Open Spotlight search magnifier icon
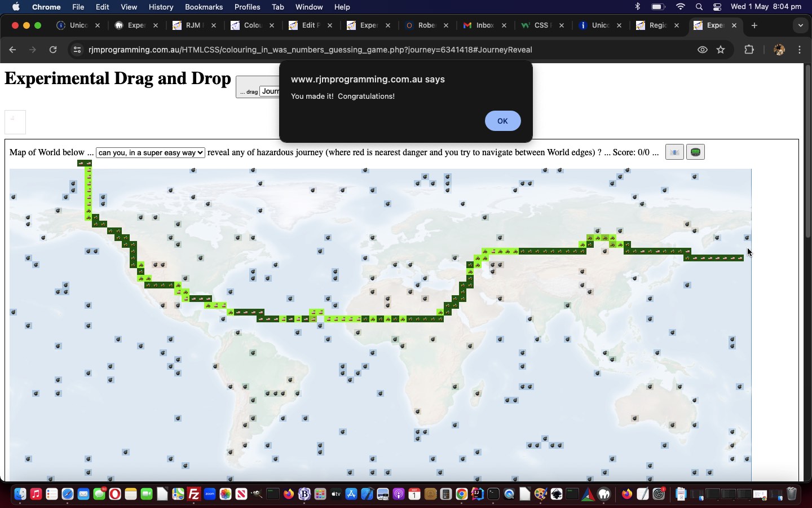812x508 pixels. (x=699, y=7)
